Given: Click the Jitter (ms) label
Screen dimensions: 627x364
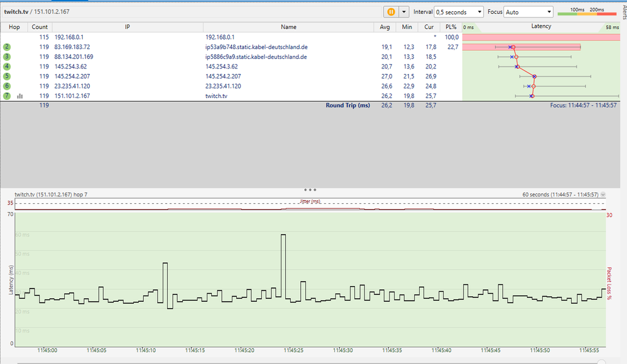Looking at the screenshot, I should (310, 201).
